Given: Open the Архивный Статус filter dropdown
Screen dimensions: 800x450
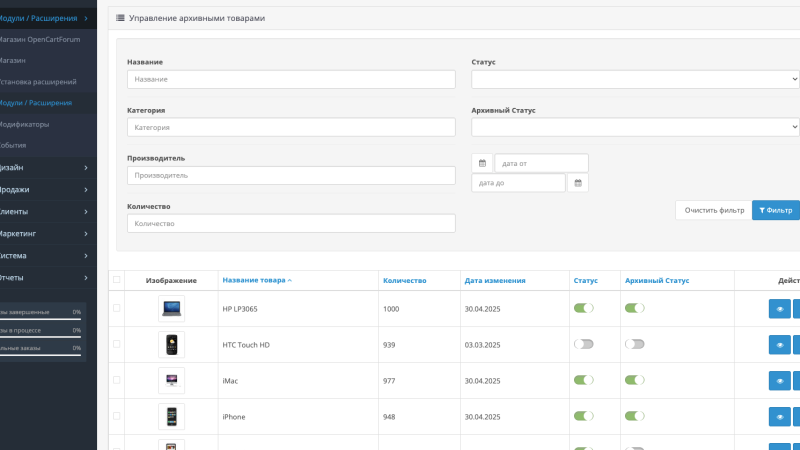Looking at the screenshot, I should 635,127.
